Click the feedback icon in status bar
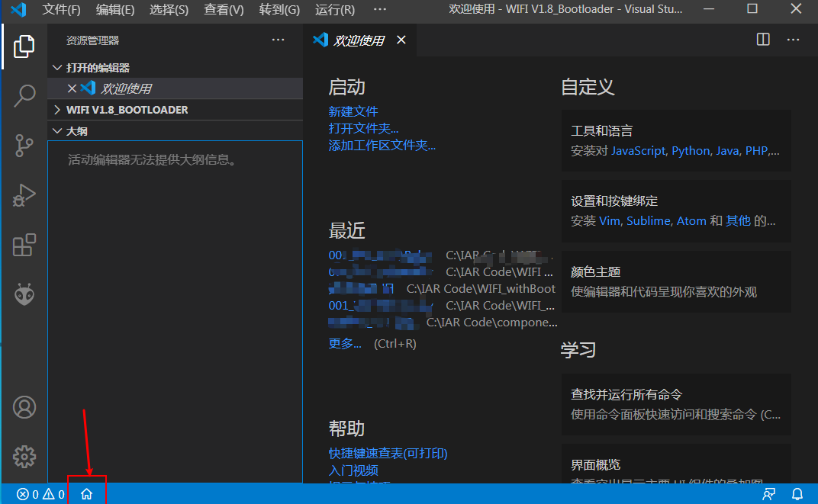The height and width of the screenshot is (504, 818). click(768, 493)
